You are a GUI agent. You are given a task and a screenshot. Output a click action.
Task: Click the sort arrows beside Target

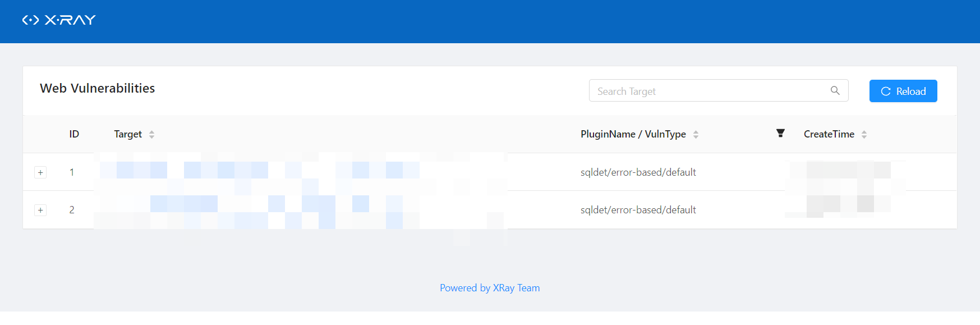(x=151, y=135)
